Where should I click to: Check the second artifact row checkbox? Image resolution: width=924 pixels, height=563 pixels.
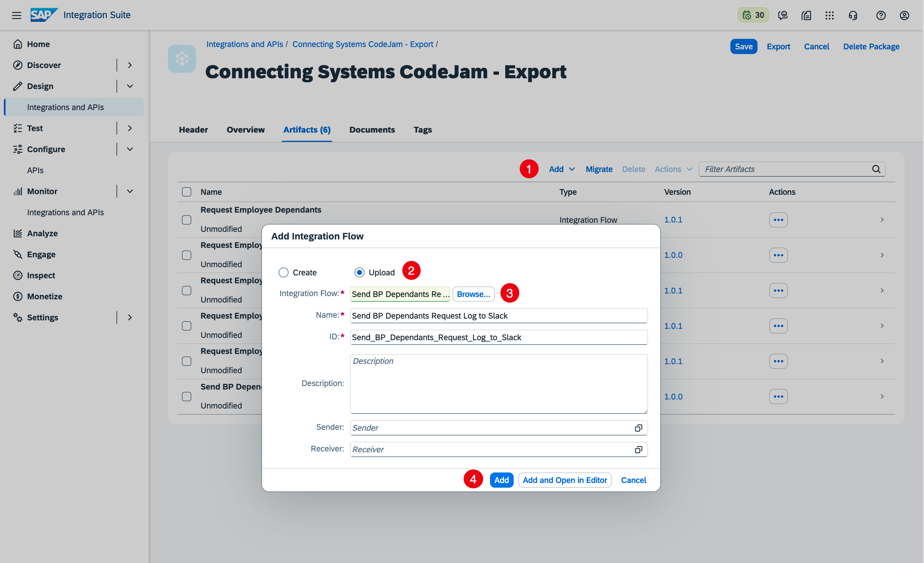click(x=186, y=255)
